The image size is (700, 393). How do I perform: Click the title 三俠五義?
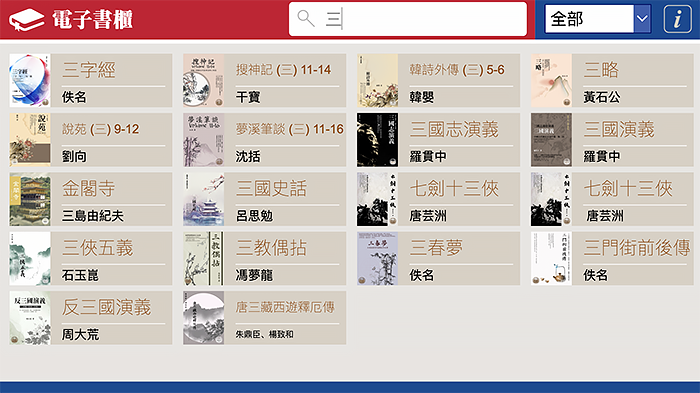click(98, 248)
